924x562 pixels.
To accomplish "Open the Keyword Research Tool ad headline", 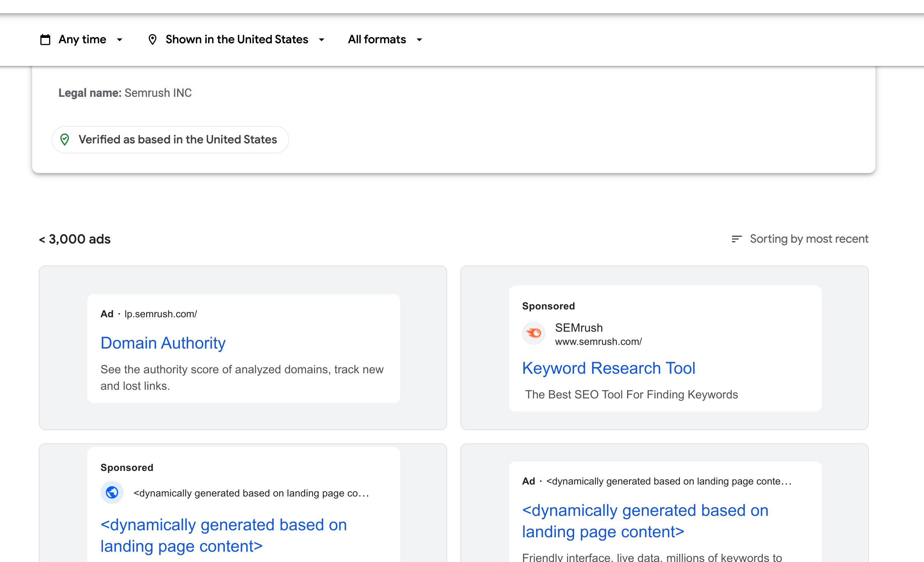I will coord(609,368).
